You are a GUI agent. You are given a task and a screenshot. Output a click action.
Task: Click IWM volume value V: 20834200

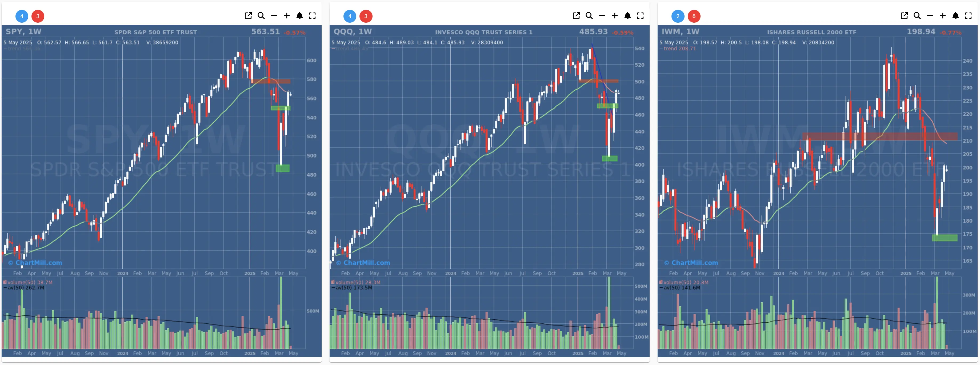818,43
